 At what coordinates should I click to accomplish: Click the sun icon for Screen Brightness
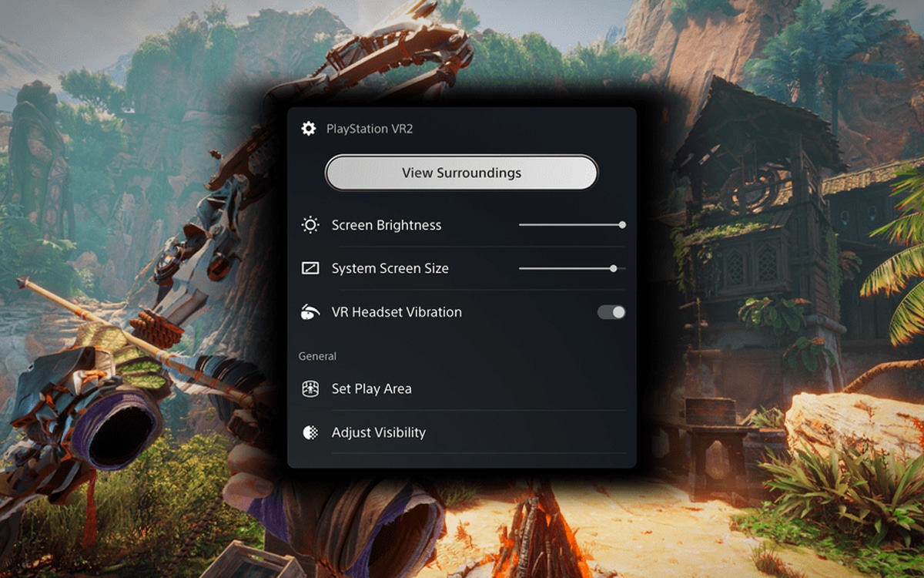310,225
